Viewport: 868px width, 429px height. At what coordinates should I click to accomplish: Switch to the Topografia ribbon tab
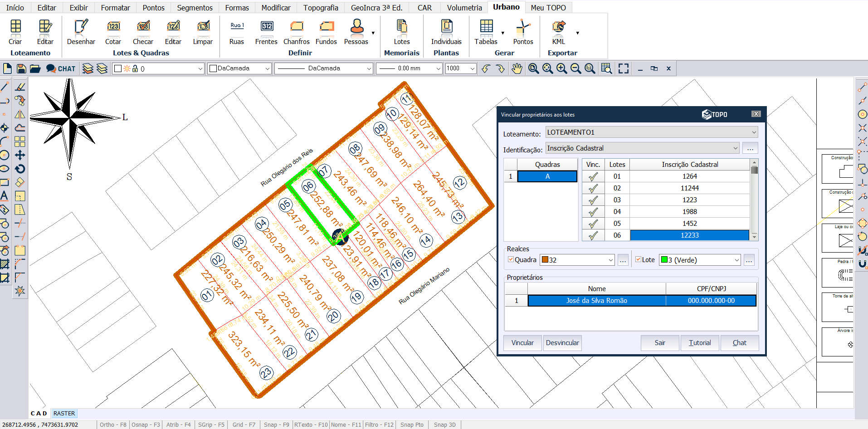[x=321, y=8]
